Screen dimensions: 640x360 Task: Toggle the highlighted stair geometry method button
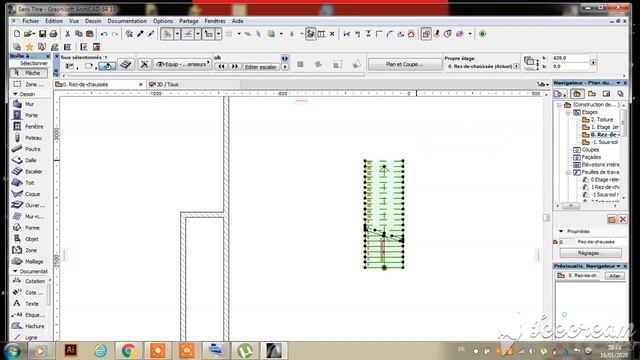pyautogui.click(x=107, y=66)
